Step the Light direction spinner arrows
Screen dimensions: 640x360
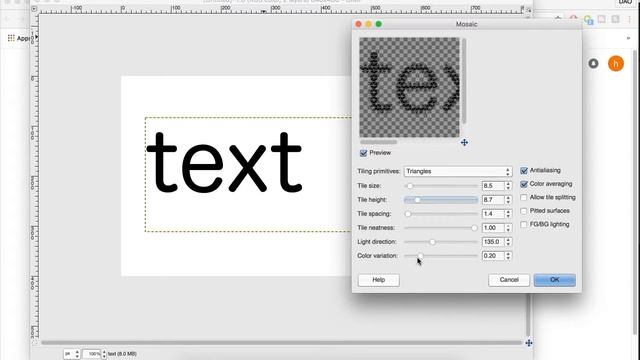point(508,242)
